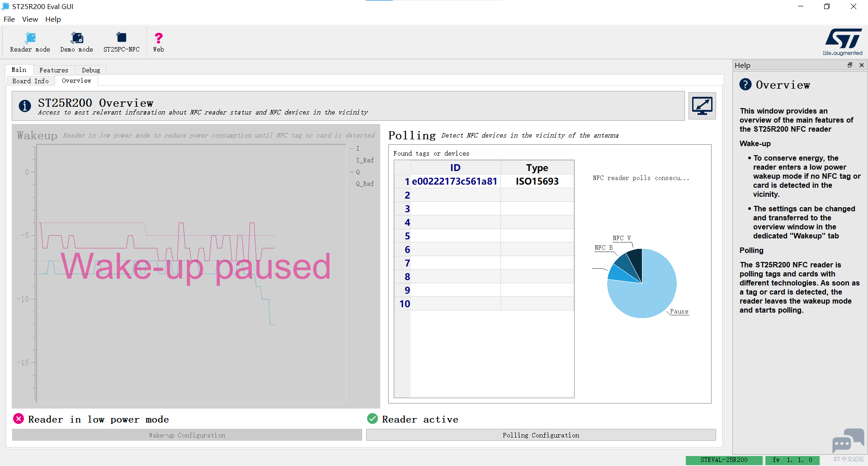
Task: Float the Help panel
Action: tap(850, 65)
